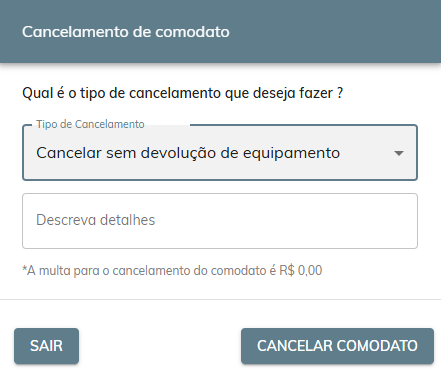441x391 pixels.
Task: Click the fine note about multa R$ 0,00
Action: 172,270
